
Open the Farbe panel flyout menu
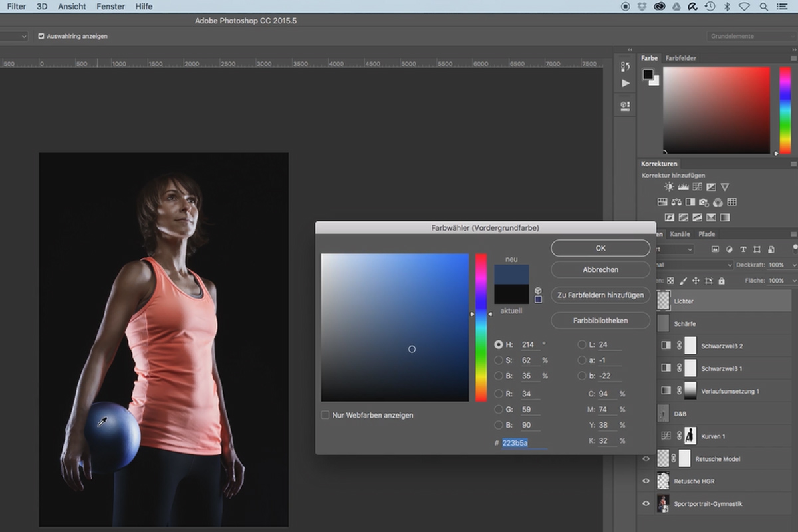[793, 58]
